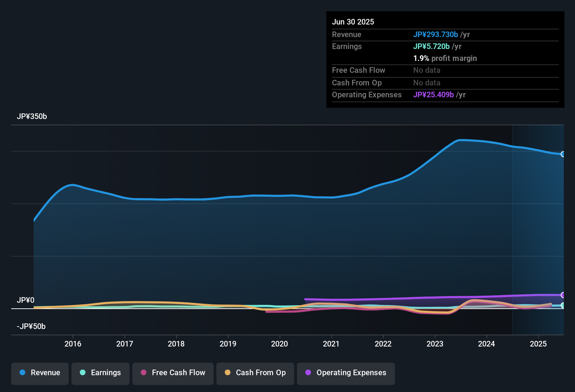Click the JP¥0 y-axis label
The height and width of the screenshot is (392, 575).
pyautogui.click(x=26, y=300)
